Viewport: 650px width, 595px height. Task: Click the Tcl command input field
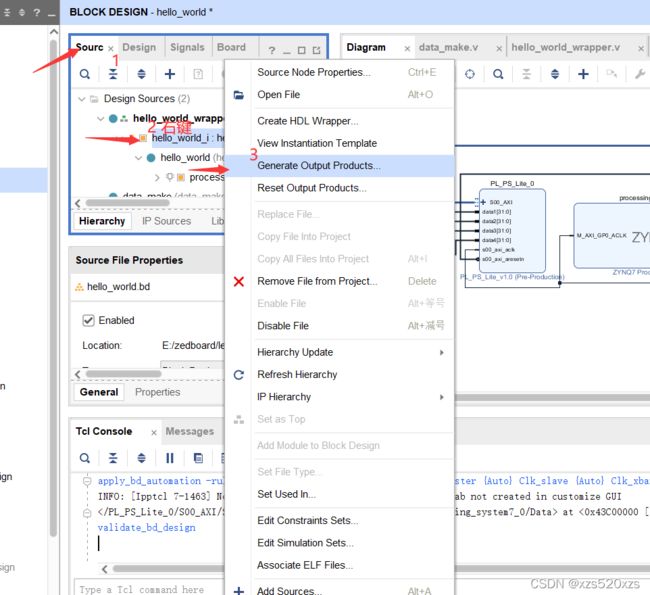point(150,589)
